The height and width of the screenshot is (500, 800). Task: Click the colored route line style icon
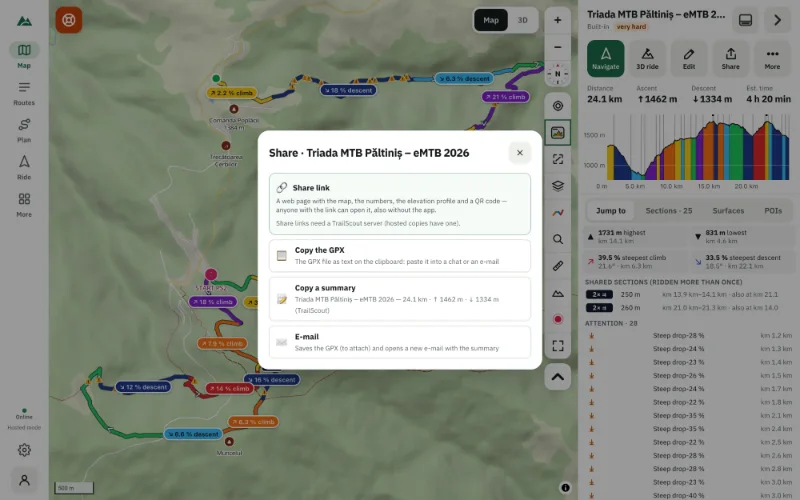coord(558,213)
